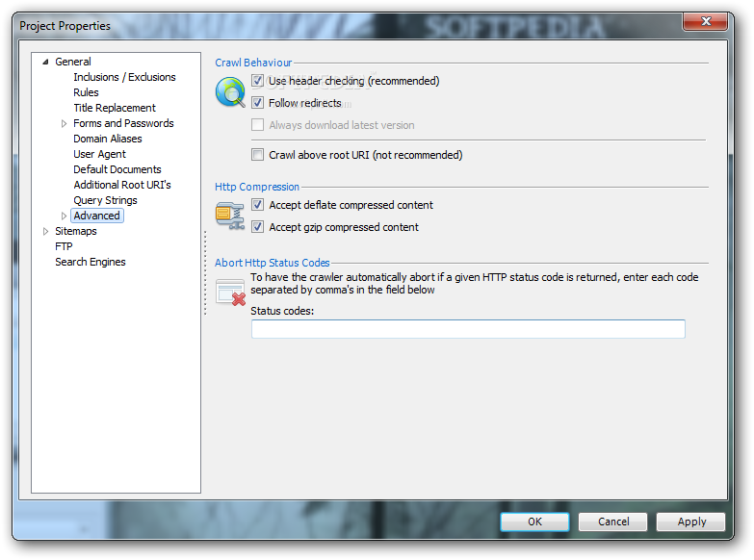Enable Crawl above root URI option
The image size is (754, 560).
click(x=257, y=155)
